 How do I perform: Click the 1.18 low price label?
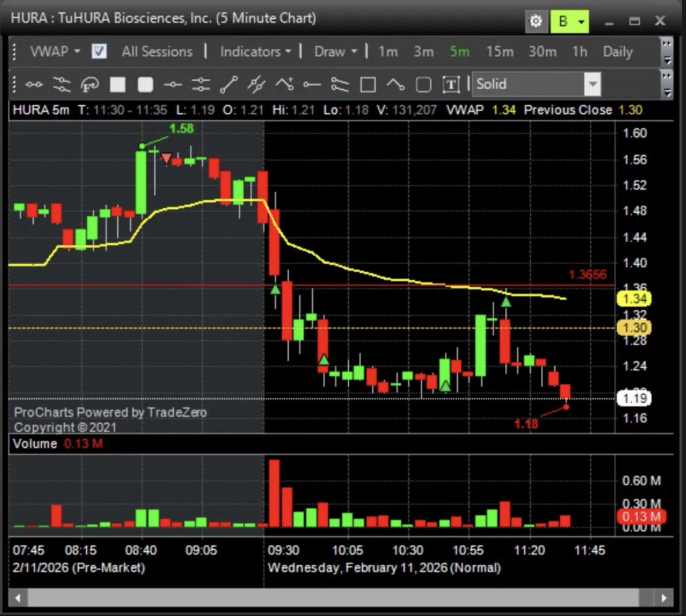click(x=526, y=424)
